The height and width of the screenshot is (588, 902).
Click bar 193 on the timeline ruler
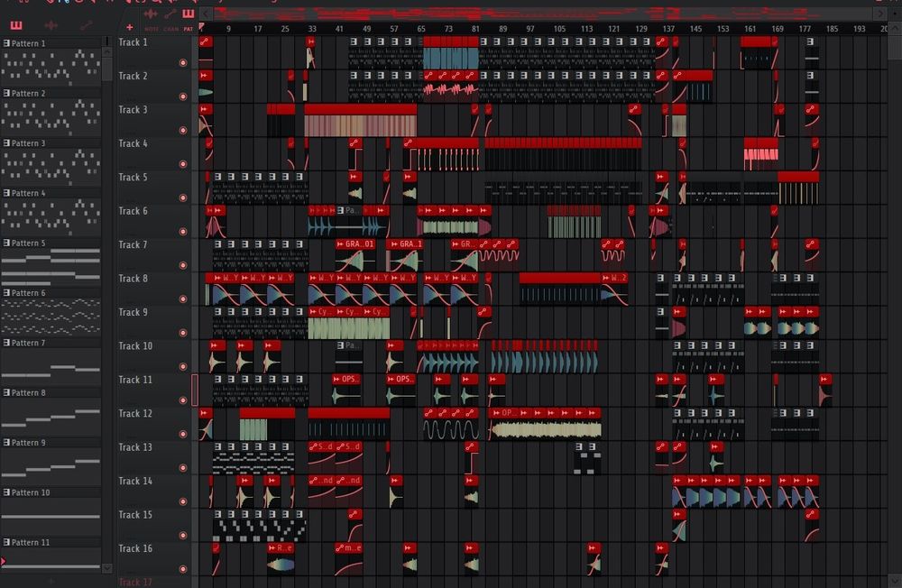(x=859, y=28)
